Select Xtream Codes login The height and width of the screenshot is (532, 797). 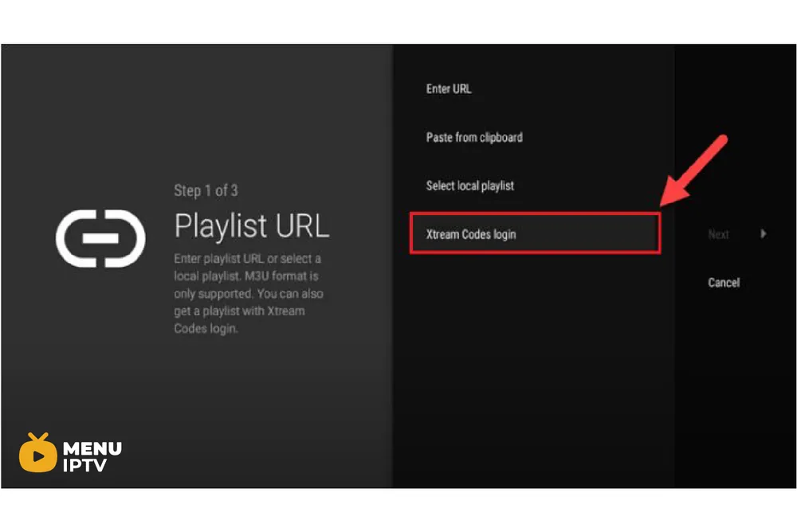tap(536, 233)
